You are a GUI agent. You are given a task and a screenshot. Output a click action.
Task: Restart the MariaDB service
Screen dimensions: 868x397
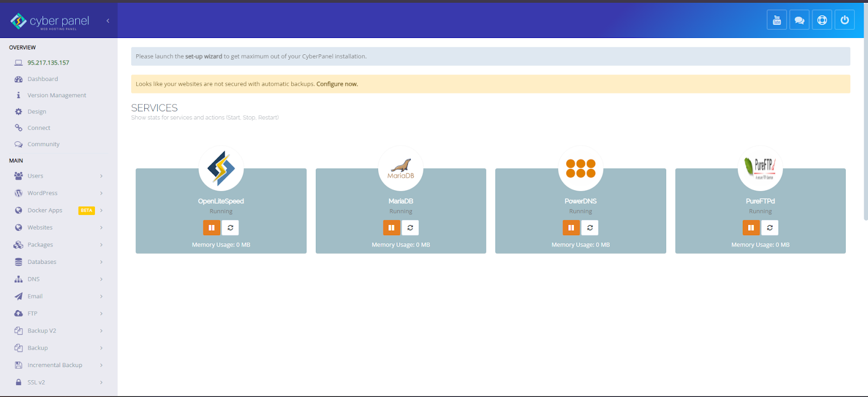(410, 228)
